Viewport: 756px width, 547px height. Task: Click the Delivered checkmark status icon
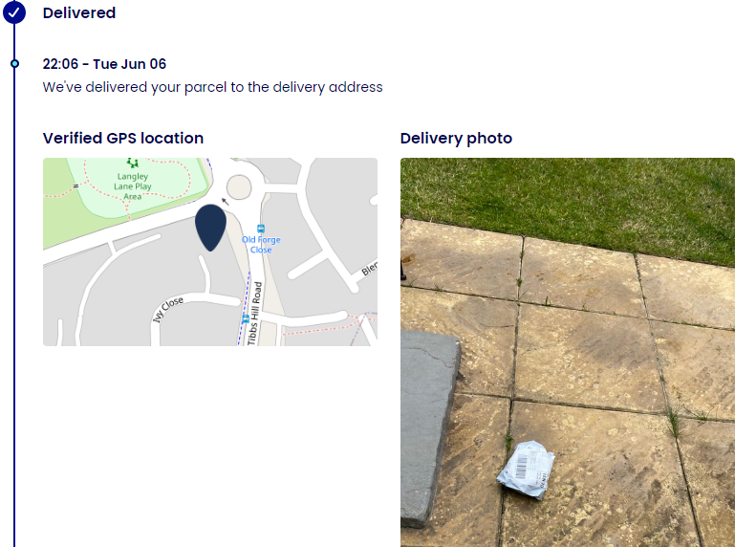coord(14,12)
